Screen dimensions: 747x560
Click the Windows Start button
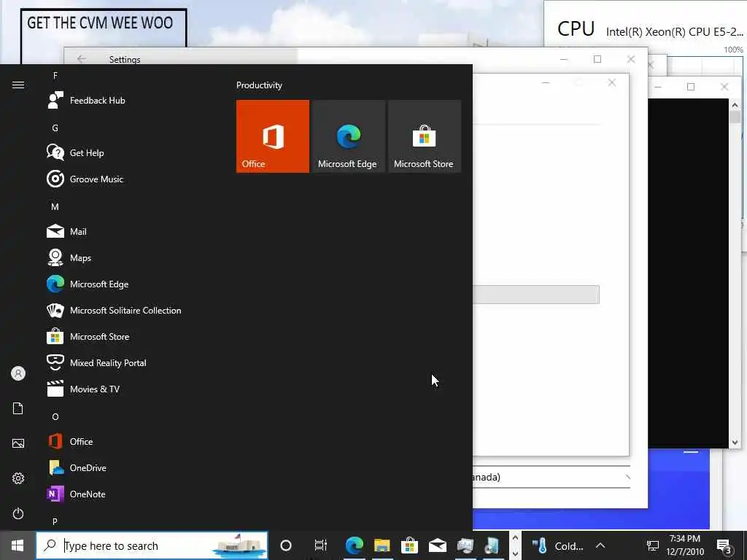point(18,545)
